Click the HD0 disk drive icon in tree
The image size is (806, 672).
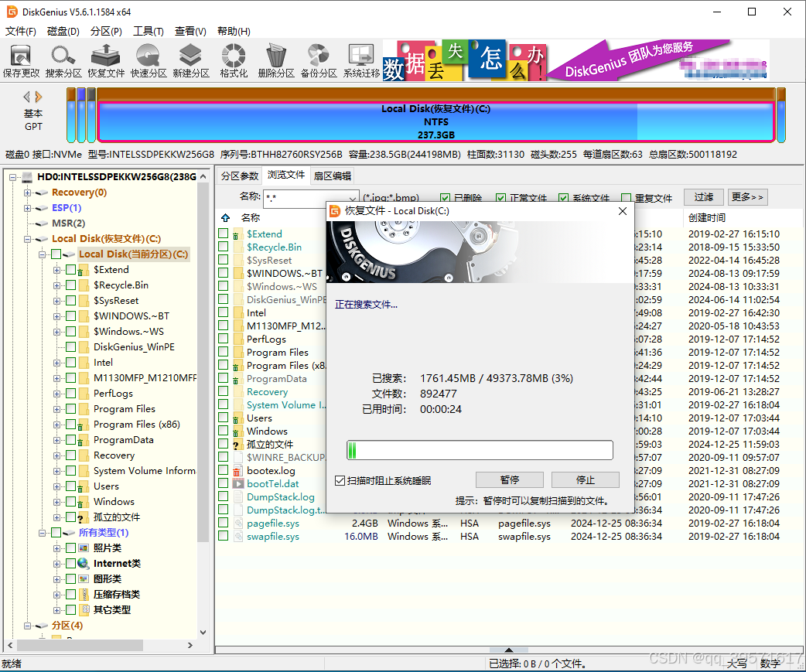(x=27, y=177)
